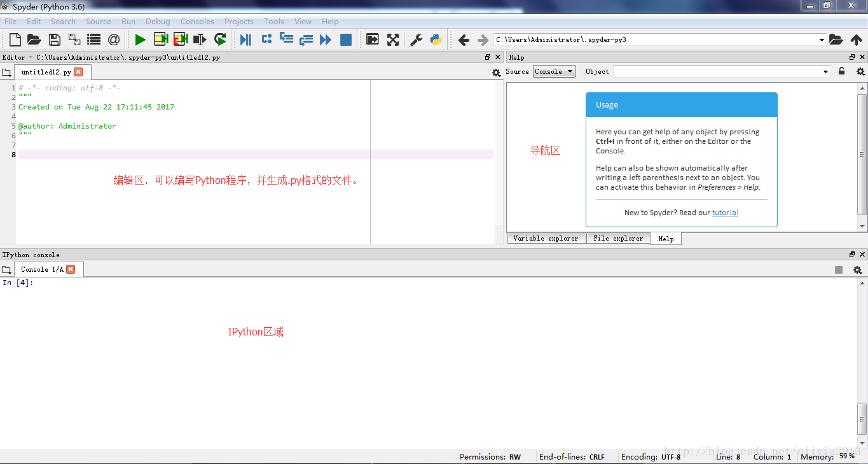868x464 pixels.
Task: Step into function in debugger
Action: tap(287, 39)
